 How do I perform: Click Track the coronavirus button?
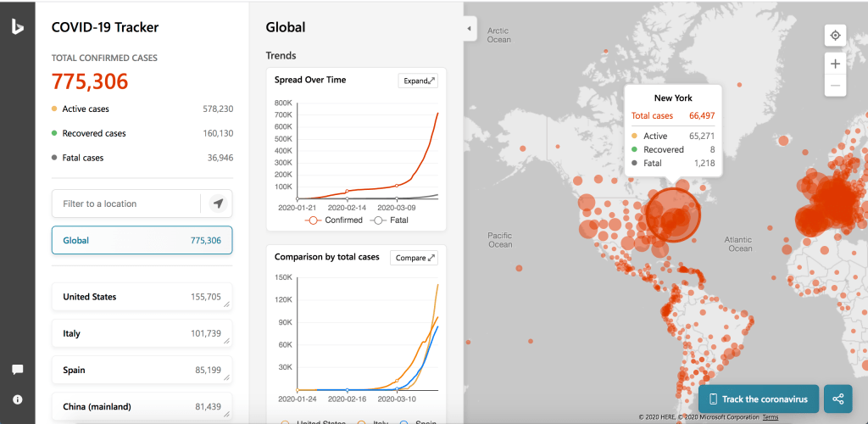(759, 399)
